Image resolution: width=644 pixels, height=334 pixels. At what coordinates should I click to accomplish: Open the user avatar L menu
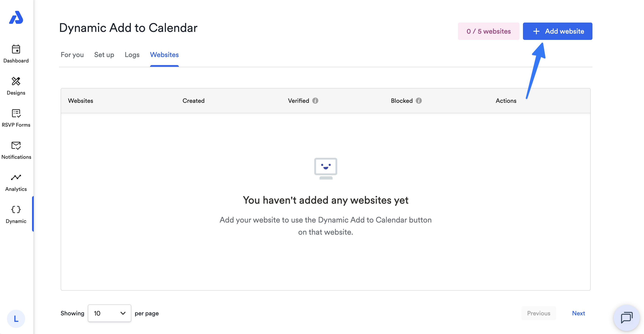coord(16,319)
